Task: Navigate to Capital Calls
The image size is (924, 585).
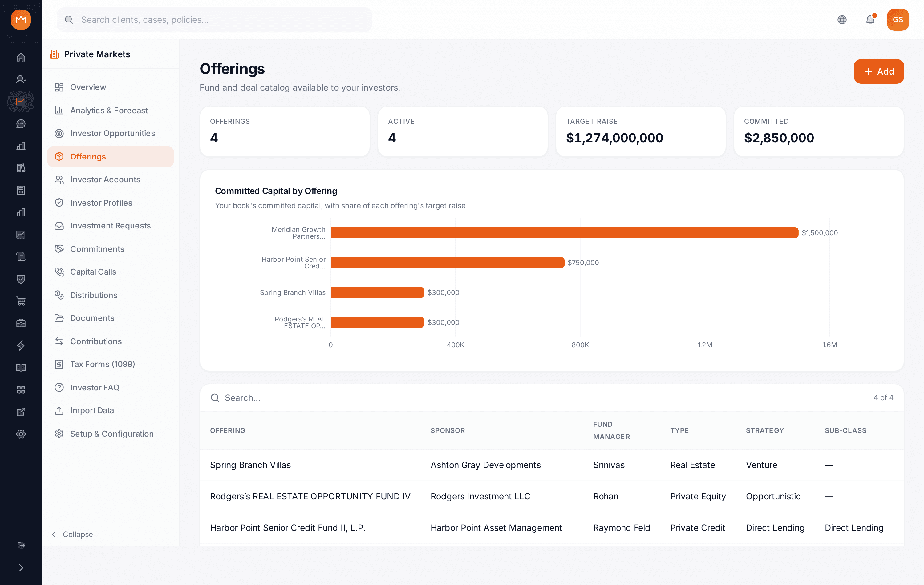Action: (x=111, y=272)
